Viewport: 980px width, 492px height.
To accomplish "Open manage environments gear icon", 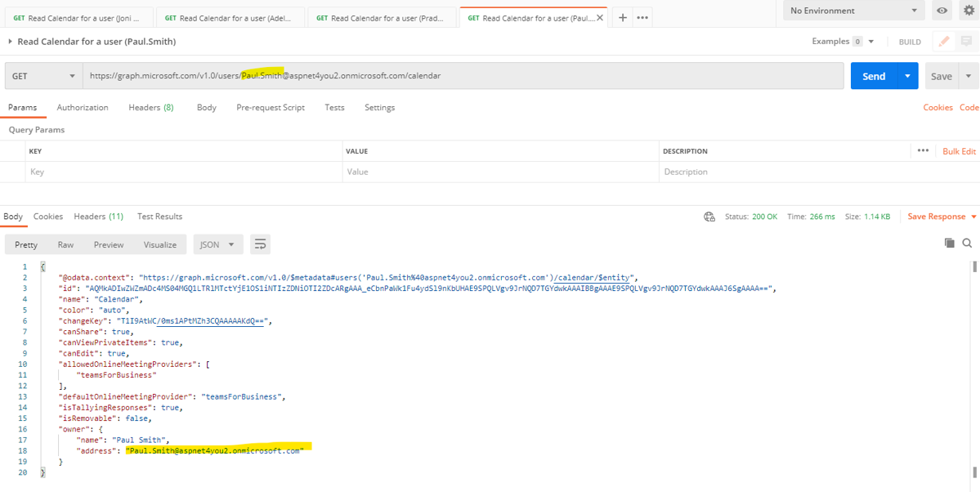I will [x=969, y=11].
